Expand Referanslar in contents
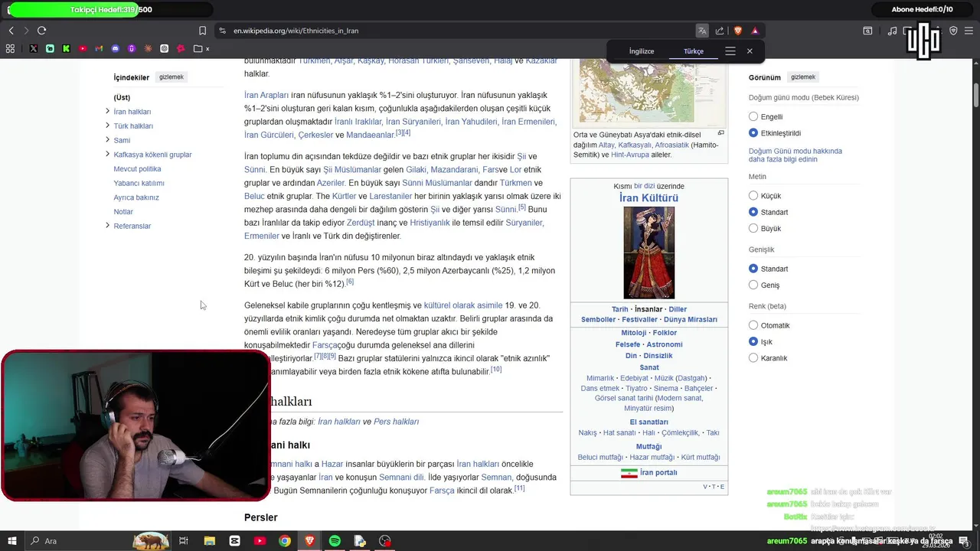This screenshot has height=551, width=980. 107,225
